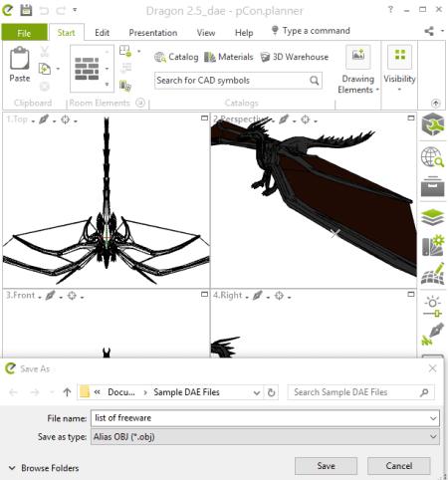Viewport: 448px width, 480px height.
Task: Open the globe search sidebar icon
Action: [x=432, y=157]
